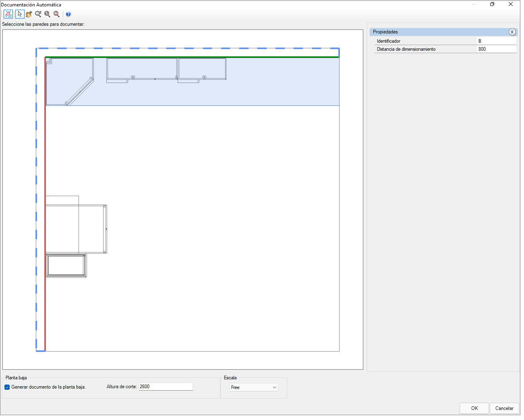Viewport: 524px width, 420px height.
Task: Click the Cancelar button
Action: tap(504, 408)
